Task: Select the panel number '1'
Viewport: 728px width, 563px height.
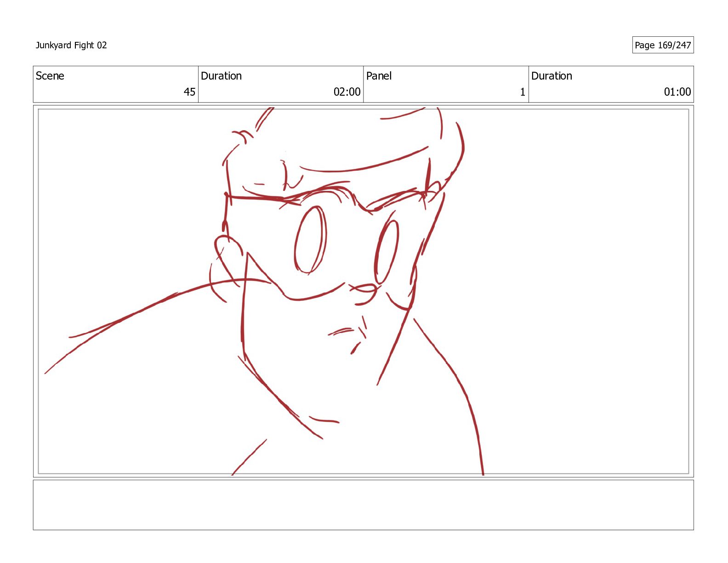Action: [x=523, y=92]
